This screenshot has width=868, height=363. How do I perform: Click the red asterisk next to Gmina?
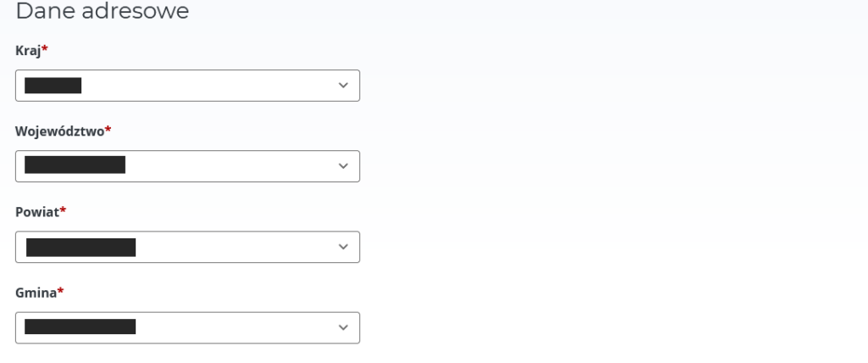pos(61,292)
